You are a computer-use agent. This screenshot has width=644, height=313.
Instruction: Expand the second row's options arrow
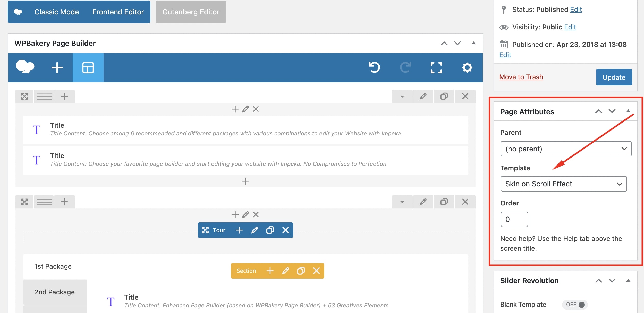coord(402,202)
